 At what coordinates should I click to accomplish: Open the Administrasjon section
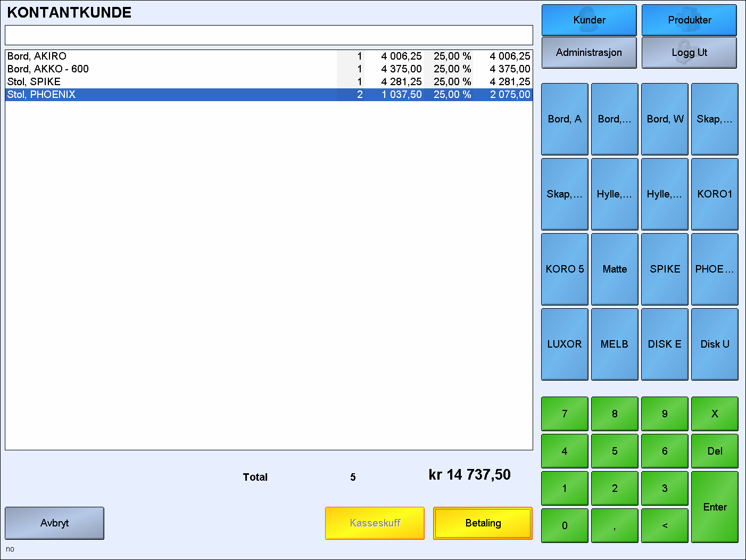(589, 53)
